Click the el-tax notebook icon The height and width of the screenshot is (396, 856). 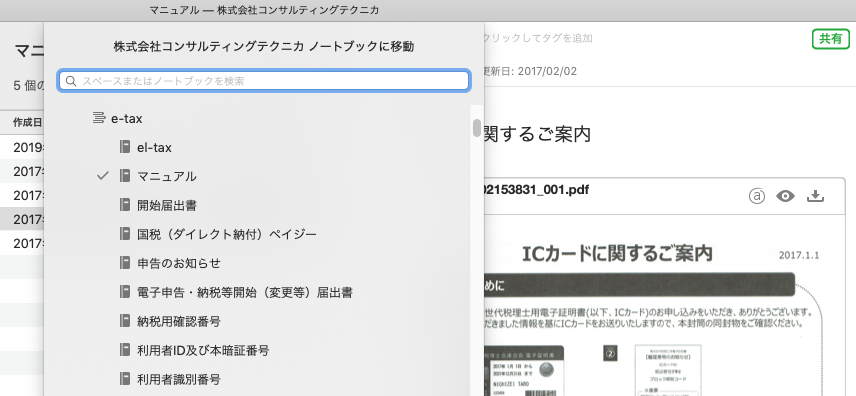pyautogui.click(x=125, y=147)
